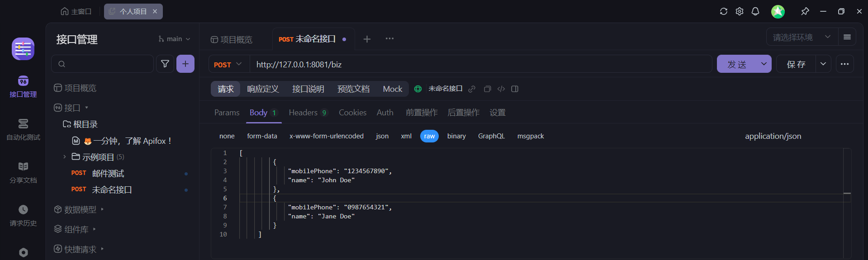Image resolution: width=868 pixels, height=260 pixels.
Task: Open the main branch dropdown
Action: point(174,39)
